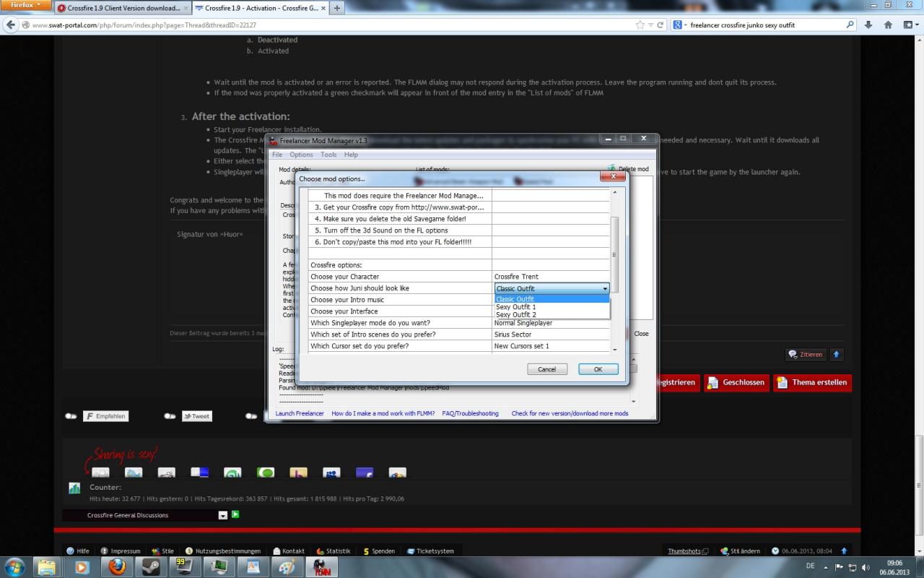Go back to the previous page
The height and width of the screenshot is (578, 924).
(x=12, y=25)
